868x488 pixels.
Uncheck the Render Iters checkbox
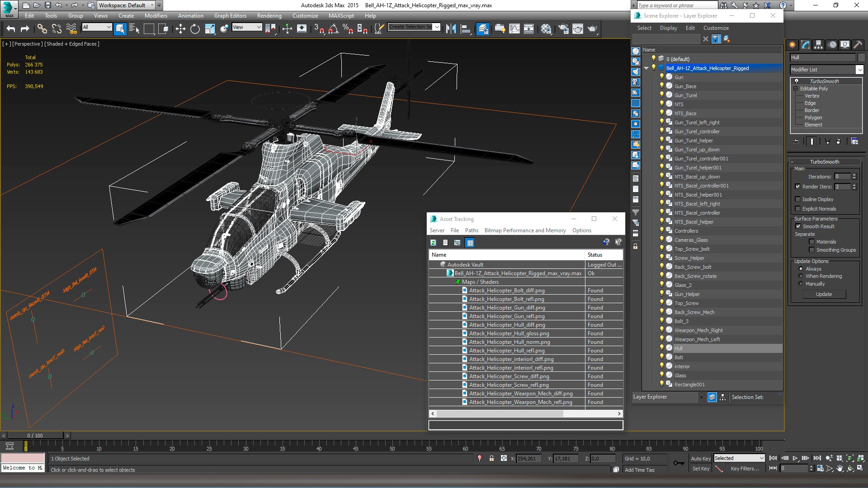point(798,187)
